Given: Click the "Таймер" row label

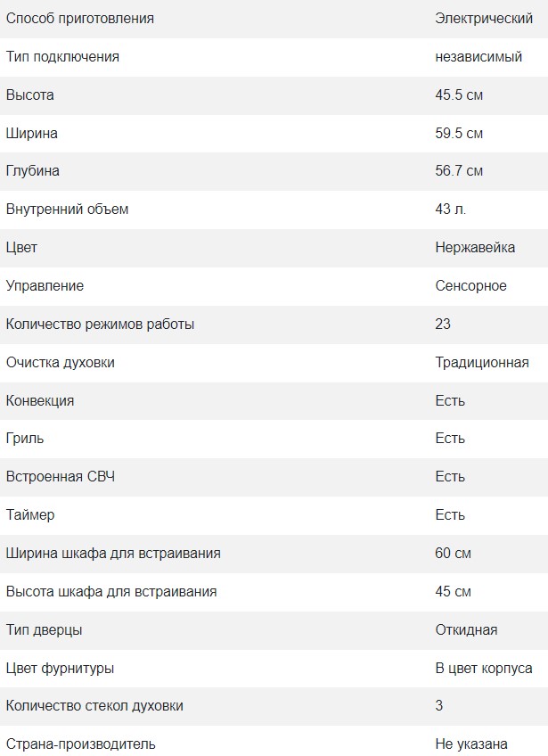Looking at the screenshot, I should (x=29, y=515).
